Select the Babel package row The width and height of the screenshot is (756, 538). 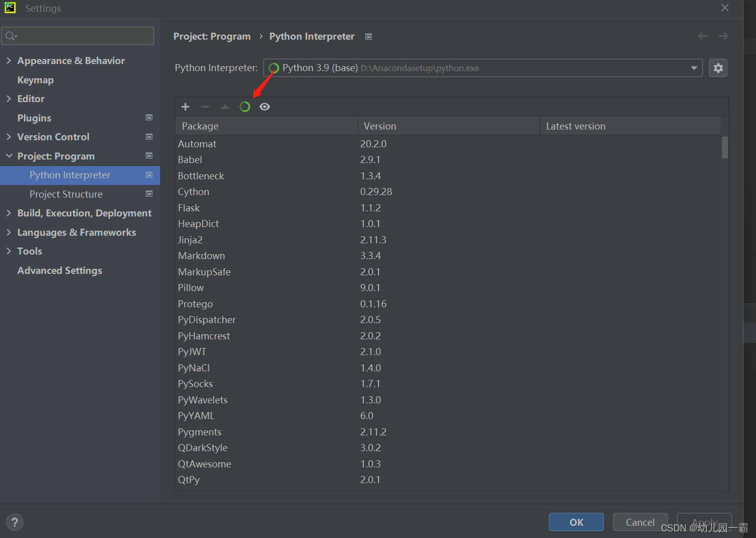(x=448, y=160)
